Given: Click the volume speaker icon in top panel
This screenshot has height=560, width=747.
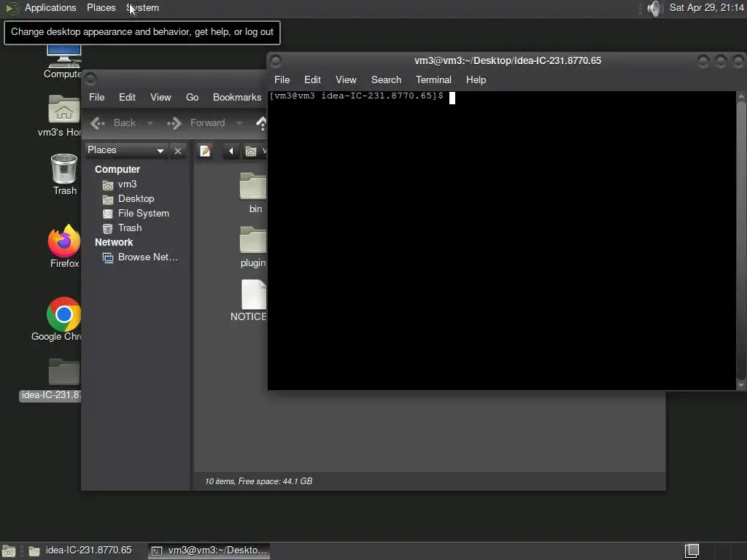Looking at the screenshot, I should [x=655, y=8].
